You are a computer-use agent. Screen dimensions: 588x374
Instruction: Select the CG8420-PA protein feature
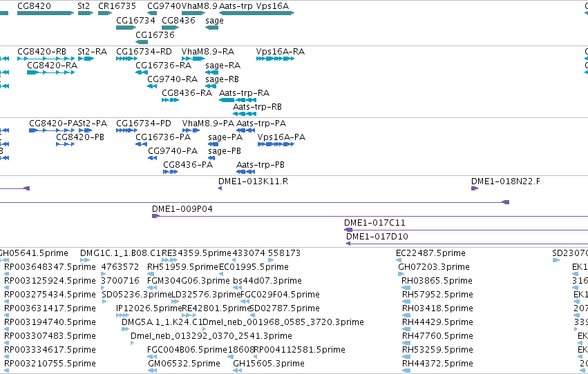(52, 130)
